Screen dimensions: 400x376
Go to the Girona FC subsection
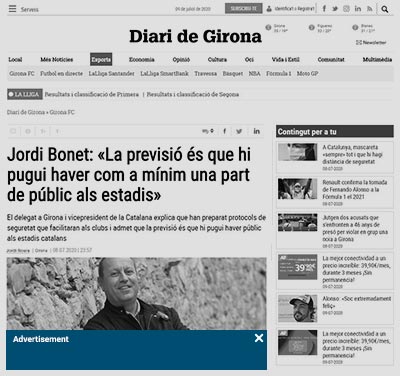click(x=22, y=74)
